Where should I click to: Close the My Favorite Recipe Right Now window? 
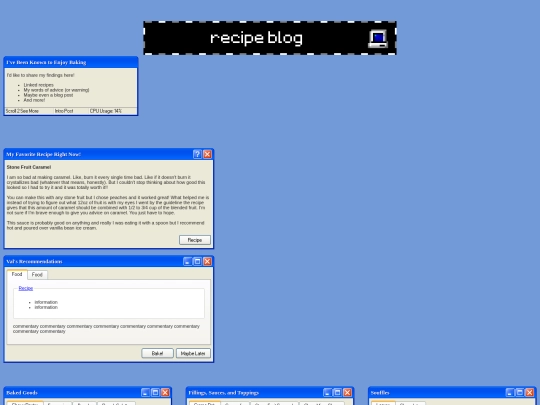[x=207, y=154]
